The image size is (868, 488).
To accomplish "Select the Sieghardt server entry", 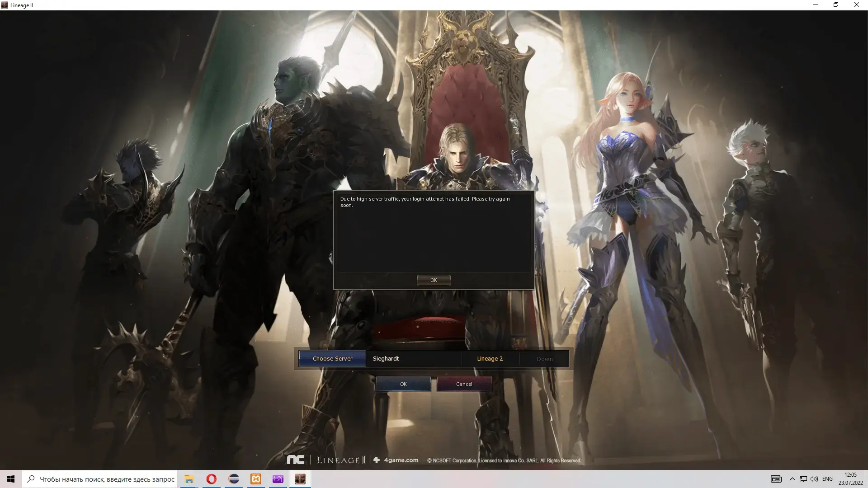I will 386,358.
